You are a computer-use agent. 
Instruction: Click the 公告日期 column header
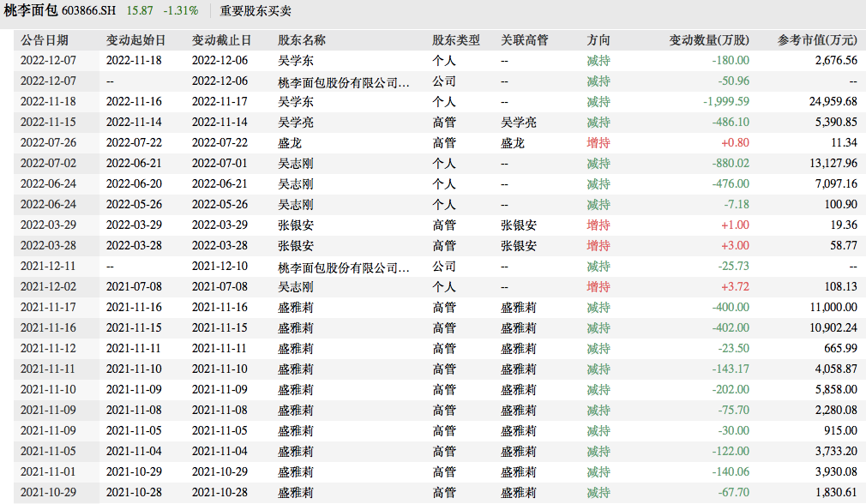[45, 40]
